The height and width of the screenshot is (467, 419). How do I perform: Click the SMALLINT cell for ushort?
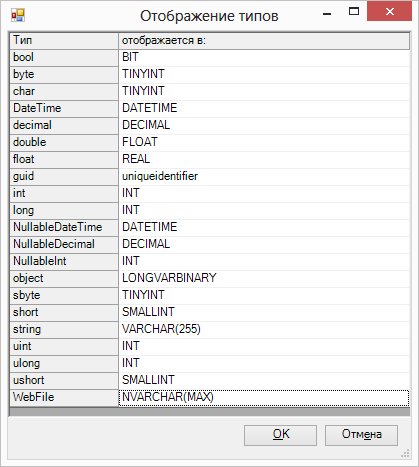264,380
